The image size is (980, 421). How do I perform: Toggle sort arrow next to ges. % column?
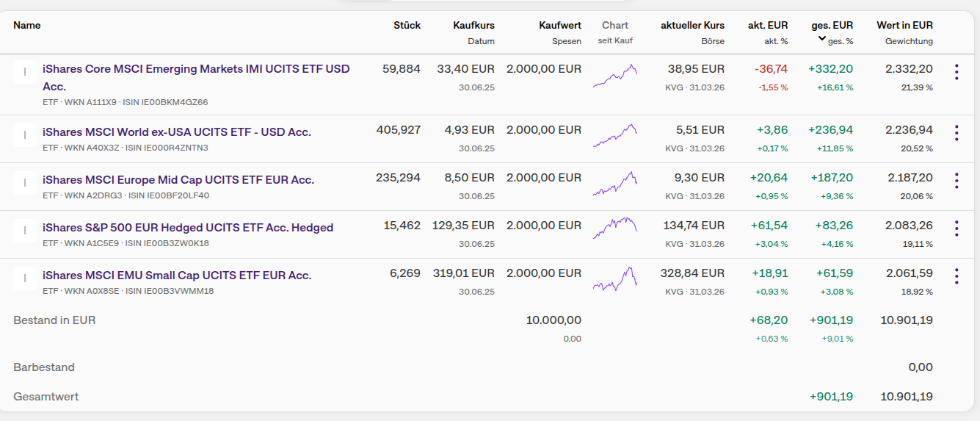(822, 40)
